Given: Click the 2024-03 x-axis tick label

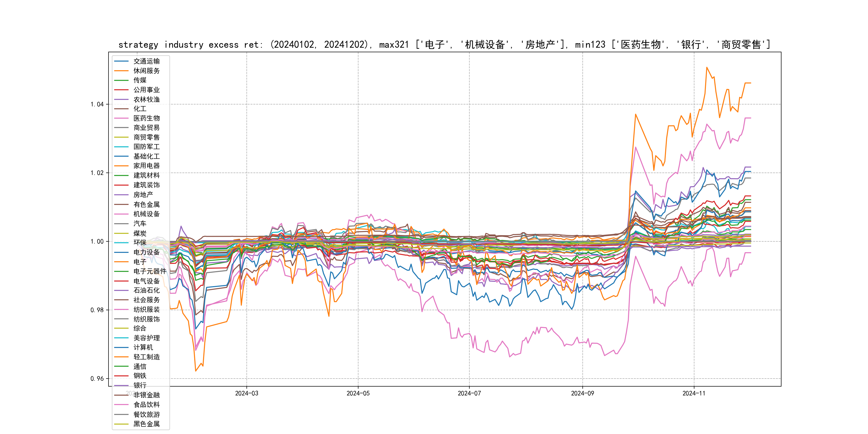Looking at the screenshot, I should pyautogui.click(x=247, y=393).
